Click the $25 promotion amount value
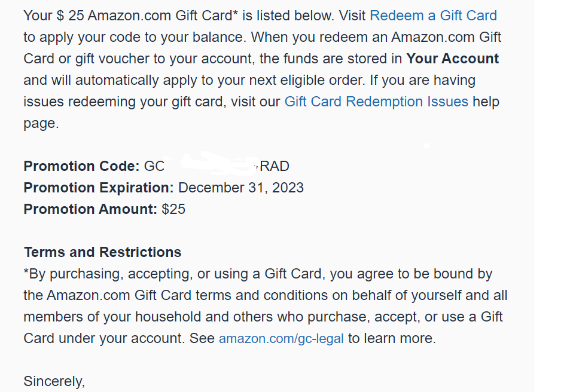Image resolution: width=570 pixels, height=392 pixels. pos(173,209)
